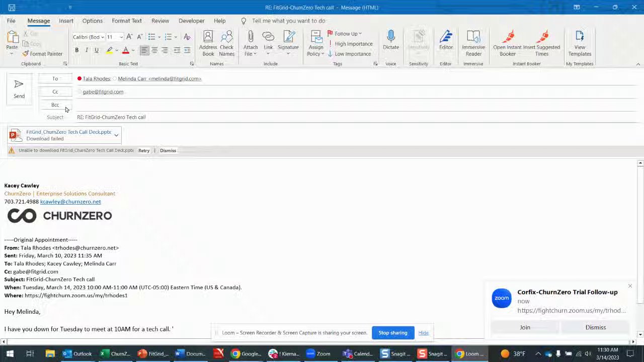
Task: Open kcawley@churnzero.net email link
Action: pos(70,202)
